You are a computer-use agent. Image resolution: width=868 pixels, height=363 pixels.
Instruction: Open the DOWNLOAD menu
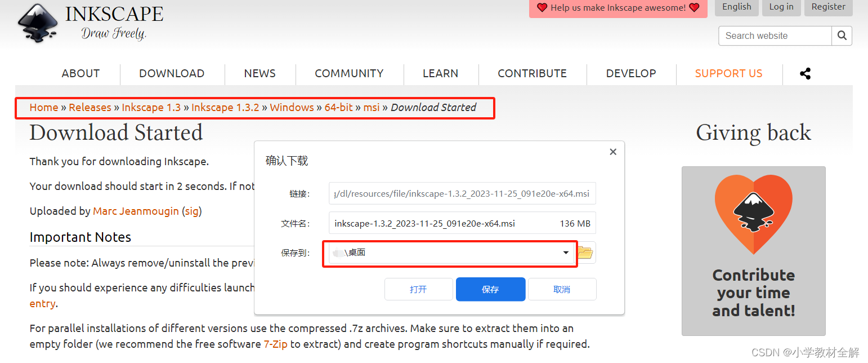(x=172, y=73)
